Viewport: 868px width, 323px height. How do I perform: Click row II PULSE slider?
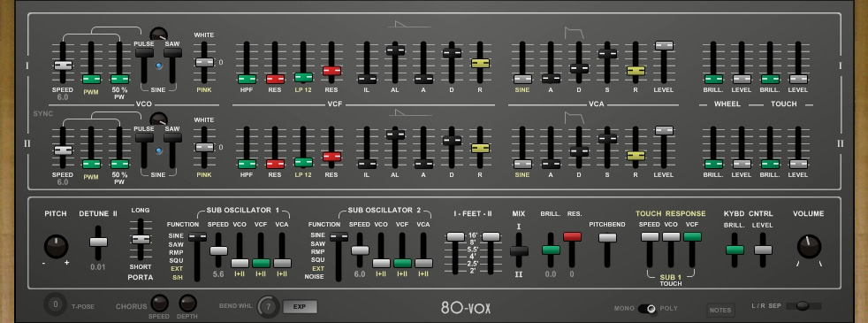coord(144,137)
